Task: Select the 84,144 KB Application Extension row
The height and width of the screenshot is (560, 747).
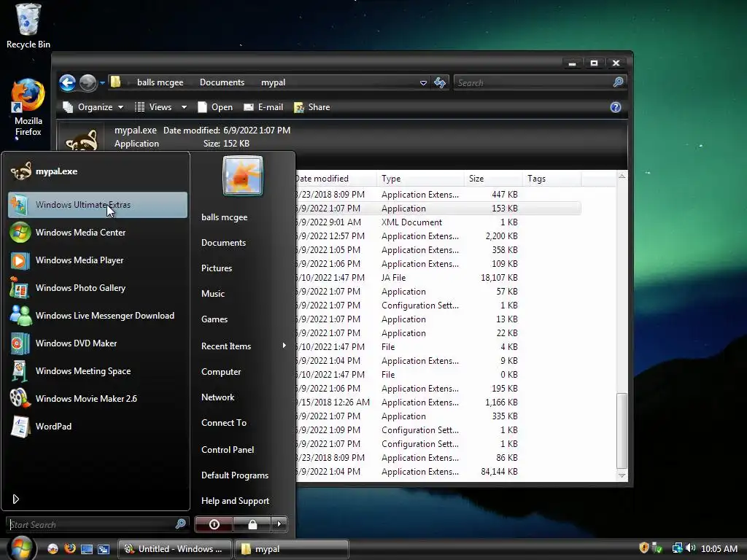Action: pos(438,472)
